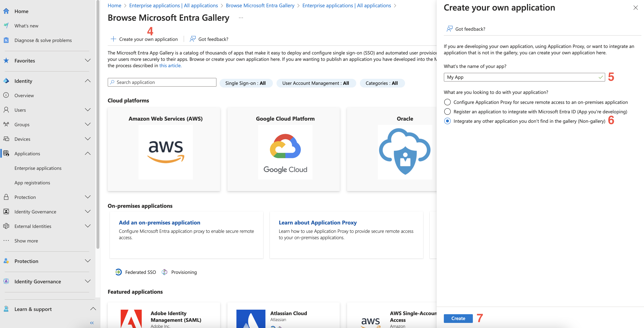This screenshot has width=644, height=328.
Task: Open the 'this article' link
Action: click(x=170, y=66)
